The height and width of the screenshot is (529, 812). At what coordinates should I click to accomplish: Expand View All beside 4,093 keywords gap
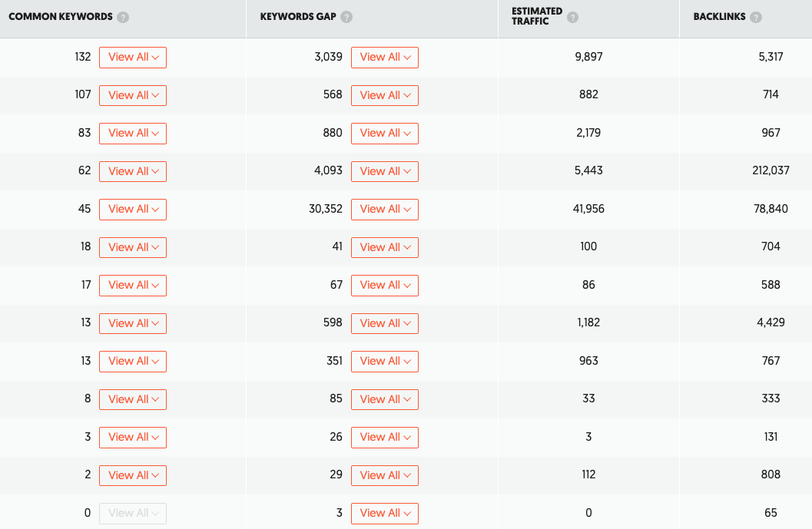point(385,171)
